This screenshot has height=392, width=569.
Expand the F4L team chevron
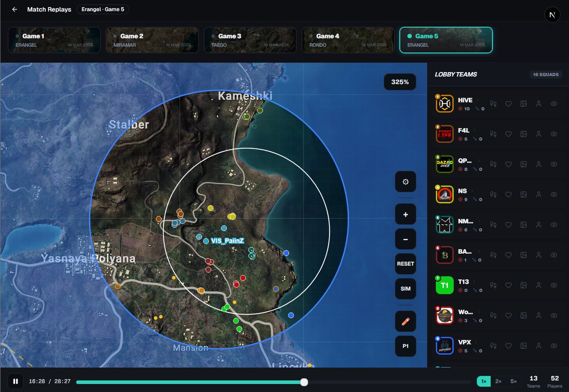tap(475, 130)
